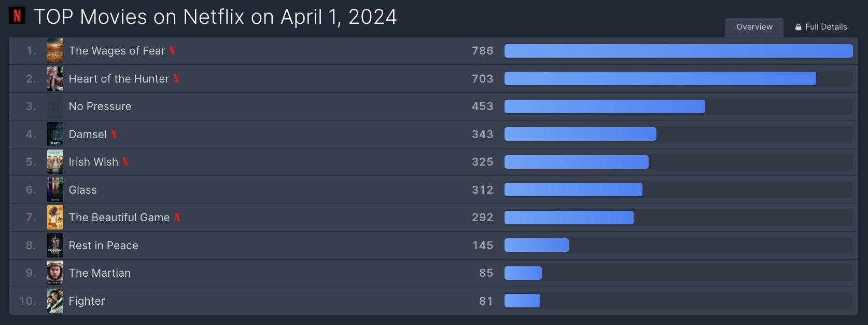Click the Fighter poster thumbnail
The height and width of the screenshot is (325, 868).
[55, 301]
